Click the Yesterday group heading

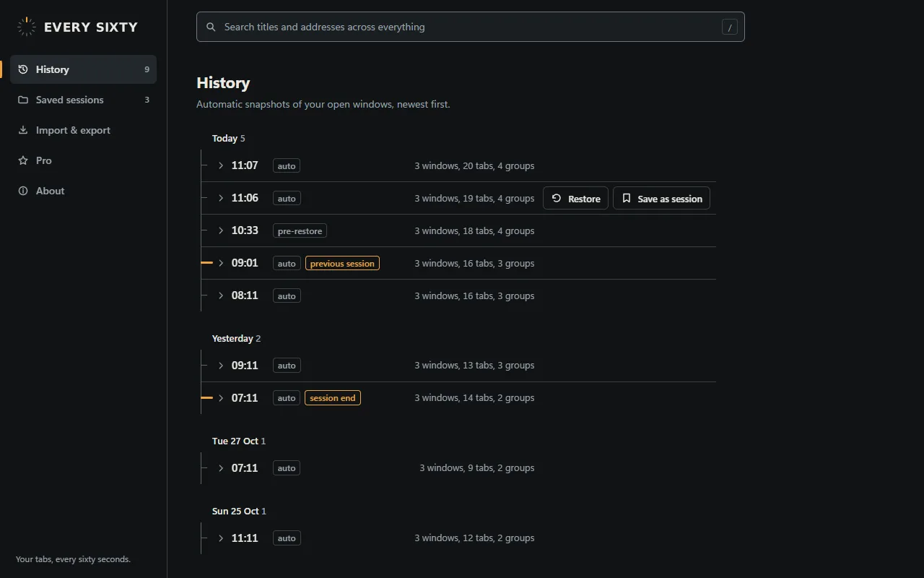tap(236, 338)
